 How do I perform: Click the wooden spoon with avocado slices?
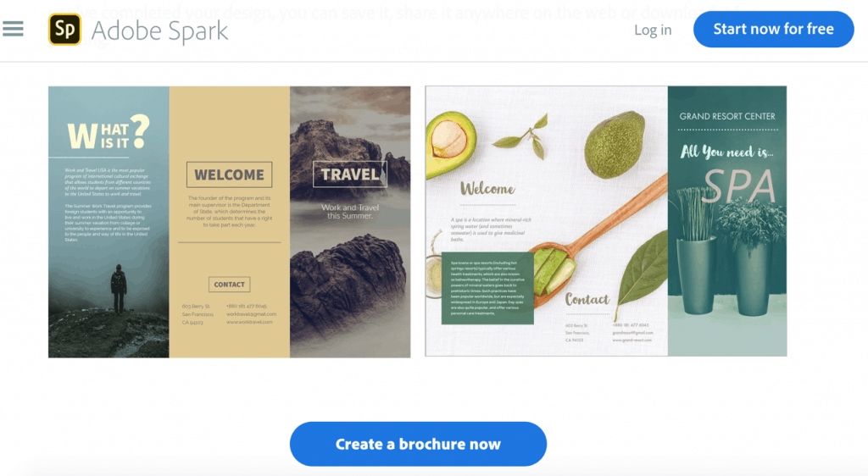coord(598,241)
